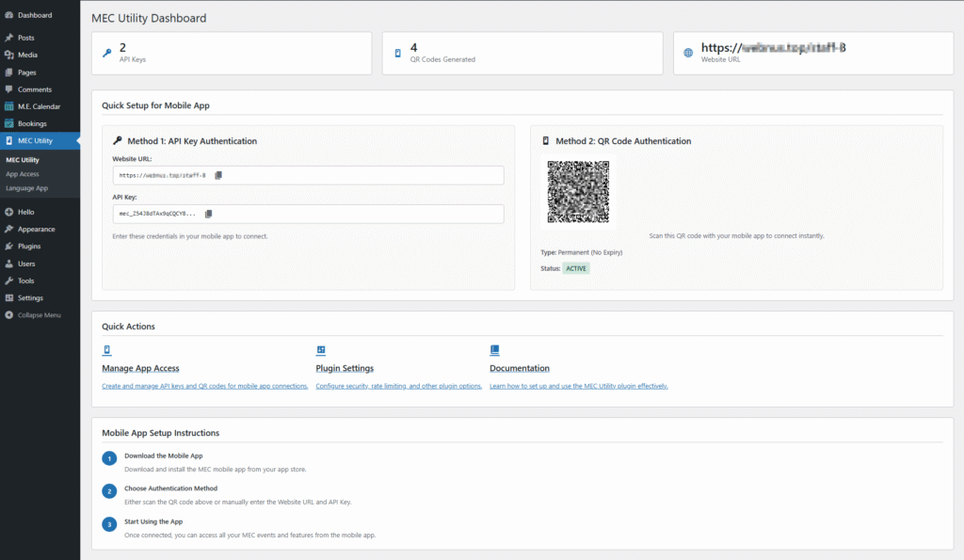The height and width of the screenshot is (560, 964).
Task: Click the Documentation heading link
Action: 520,368
